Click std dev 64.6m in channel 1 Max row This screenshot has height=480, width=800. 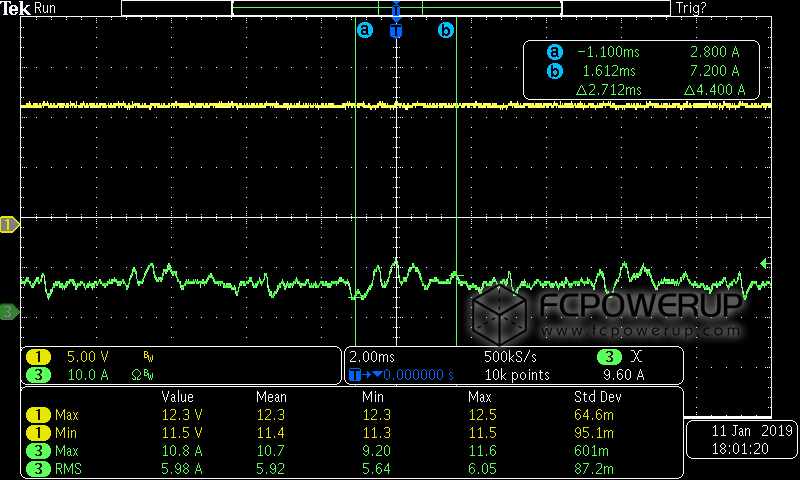pyautogui.click(x=594, y=415)
